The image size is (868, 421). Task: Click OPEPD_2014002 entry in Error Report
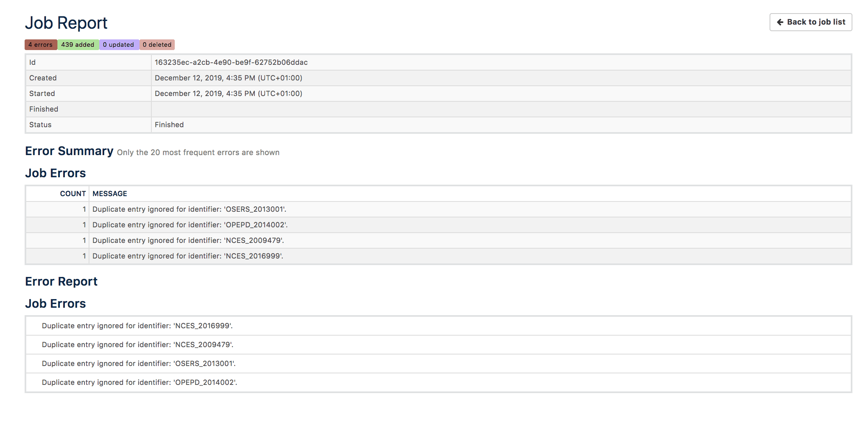[139, 382]
